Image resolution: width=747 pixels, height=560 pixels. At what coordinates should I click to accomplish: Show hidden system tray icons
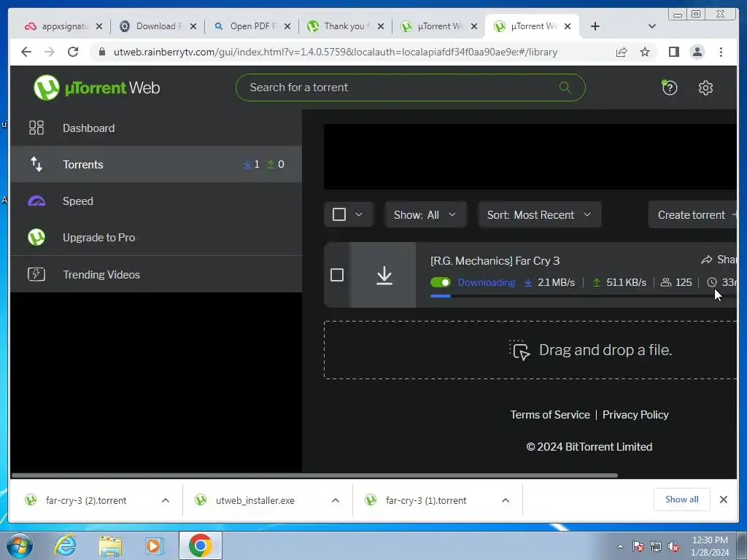pyautogui.click(x=620, y=547)
